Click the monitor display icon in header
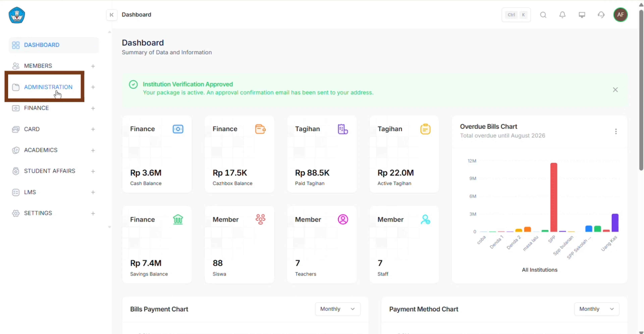 pyautogui.click(x=582, y=15)
